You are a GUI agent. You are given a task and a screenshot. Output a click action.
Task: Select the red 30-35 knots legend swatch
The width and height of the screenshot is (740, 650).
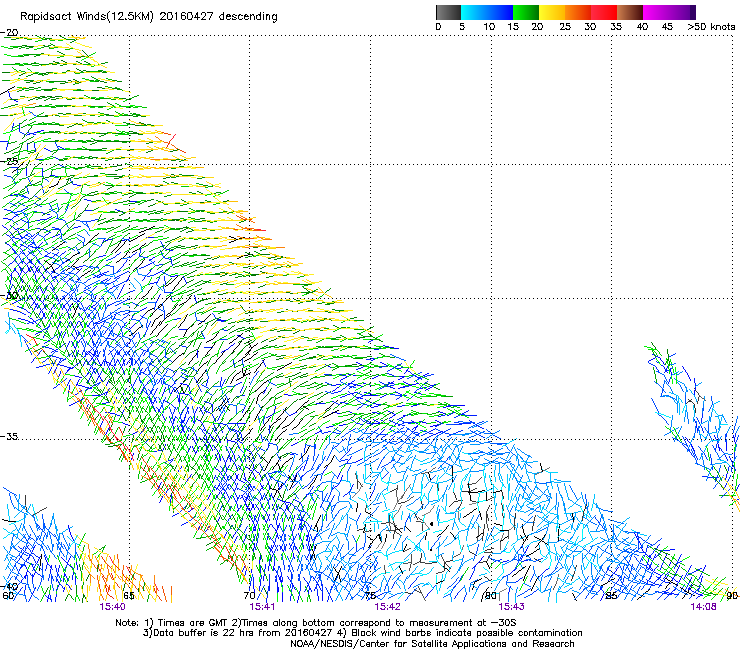coord(604,12)
